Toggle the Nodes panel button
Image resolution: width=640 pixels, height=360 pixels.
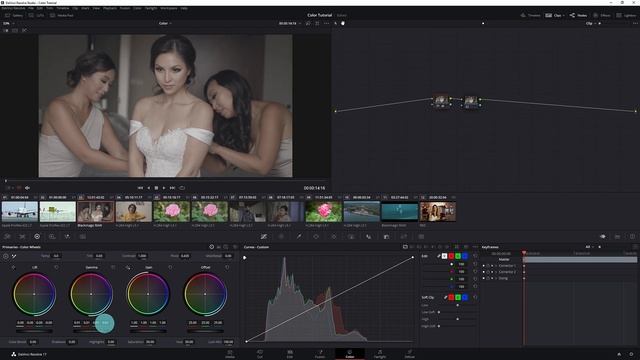pyautogui.click(x=578, y=15)
